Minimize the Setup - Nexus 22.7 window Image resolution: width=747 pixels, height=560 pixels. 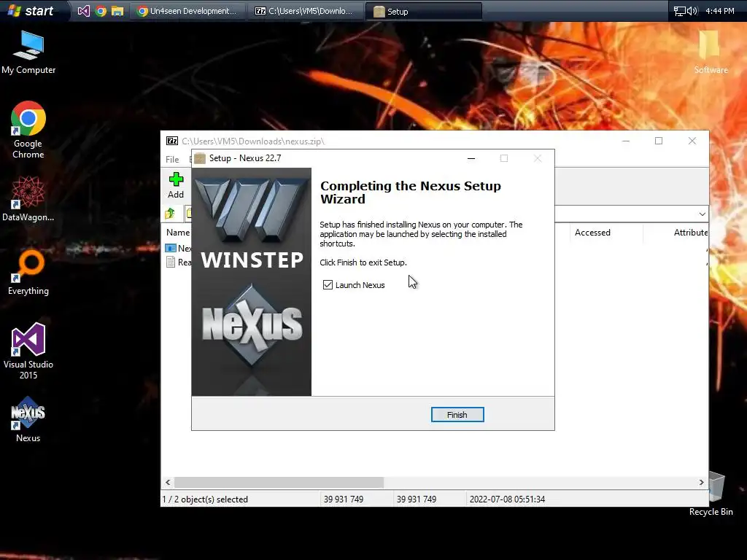click(471, 158)
